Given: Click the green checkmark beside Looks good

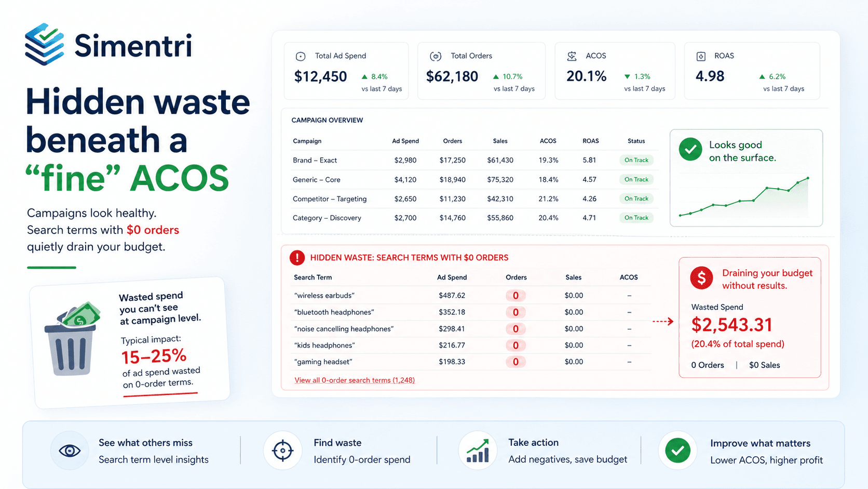Looking at the screenshot, I should (690, 150).
